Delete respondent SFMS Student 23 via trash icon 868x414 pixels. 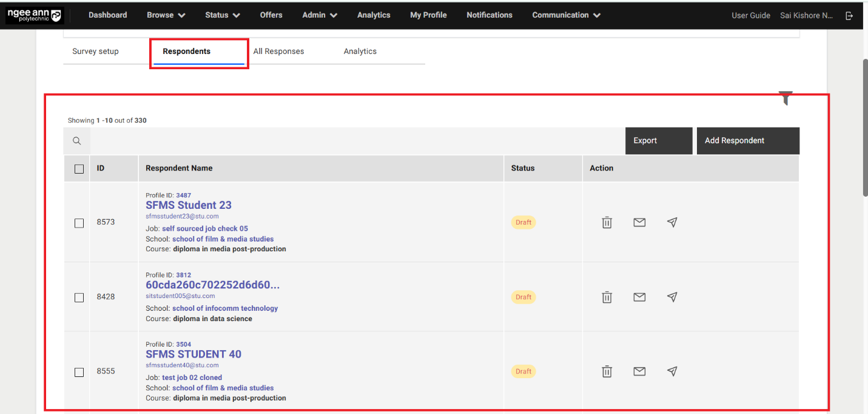tap(607, 222)
